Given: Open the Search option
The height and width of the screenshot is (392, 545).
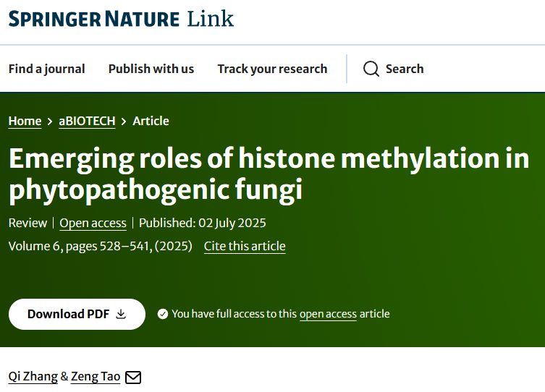Looking at the screenshot, I should (x=404, y=69).
